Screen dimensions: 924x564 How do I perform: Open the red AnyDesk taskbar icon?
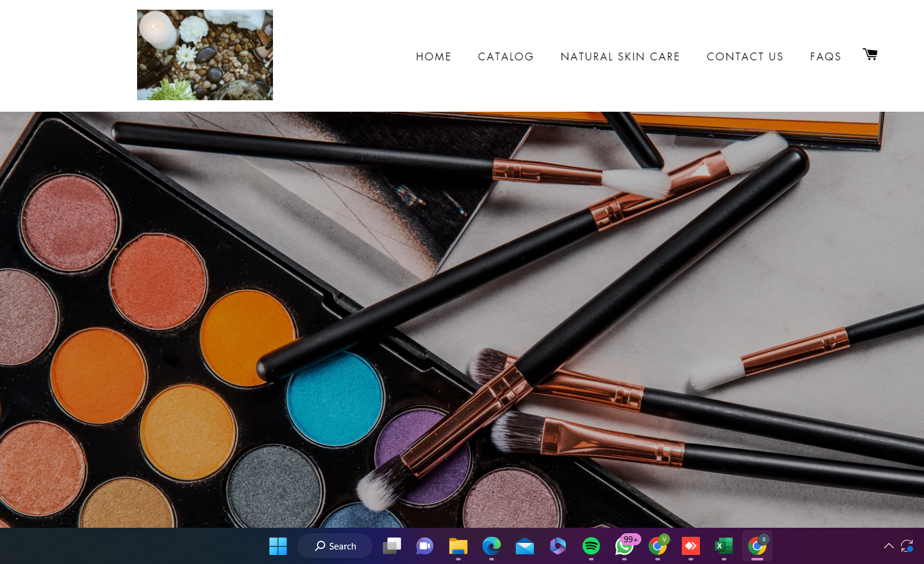691,546
